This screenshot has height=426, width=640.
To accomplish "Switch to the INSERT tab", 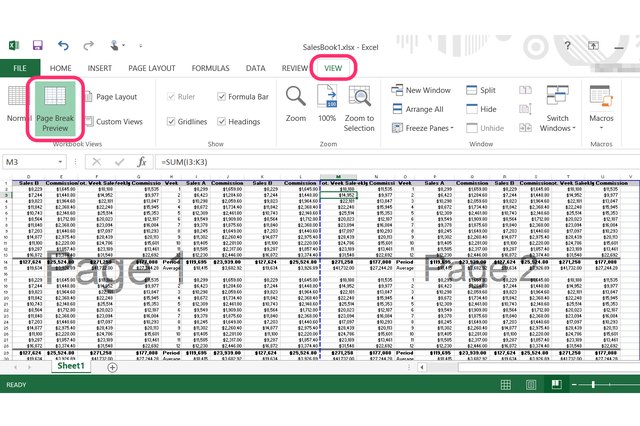I will click(100, 68).
